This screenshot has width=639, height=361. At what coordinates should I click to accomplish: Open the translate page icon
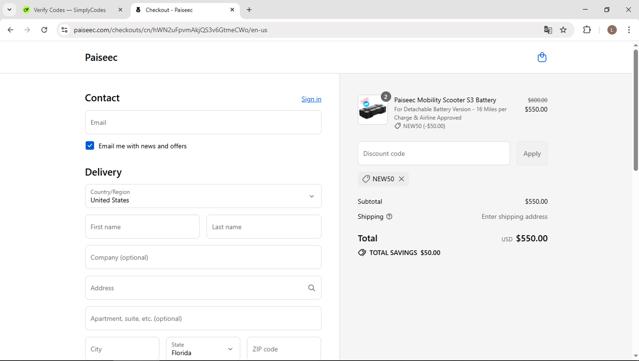(x=548, y=30)
